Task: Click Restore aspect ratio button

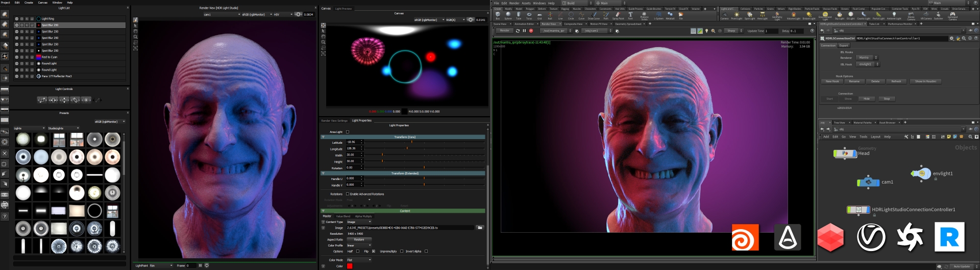Action: (x=359, y=239)
